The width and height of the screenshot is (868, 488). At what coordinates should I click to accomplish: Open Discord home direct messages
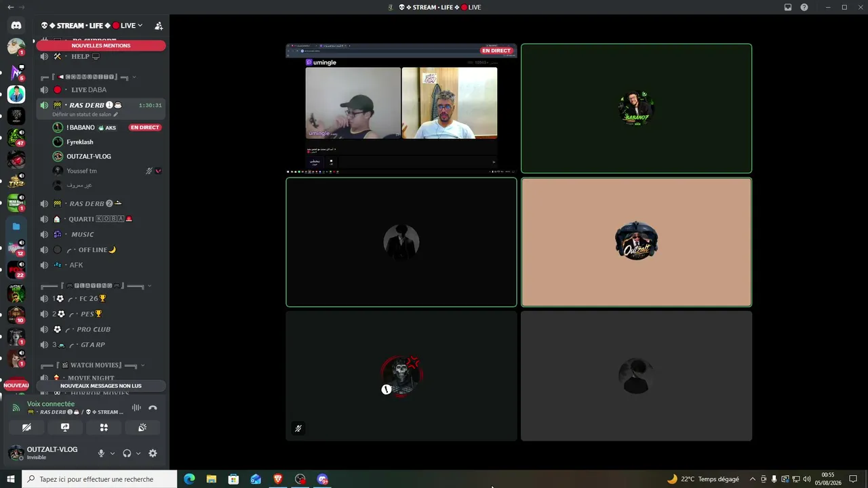(16, 25)
